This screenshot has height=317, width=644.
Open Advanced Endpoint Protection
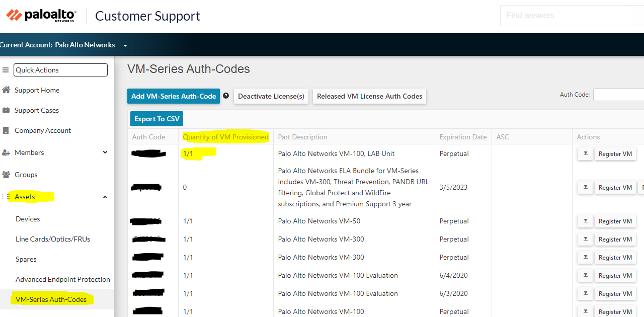click(62, 279)
